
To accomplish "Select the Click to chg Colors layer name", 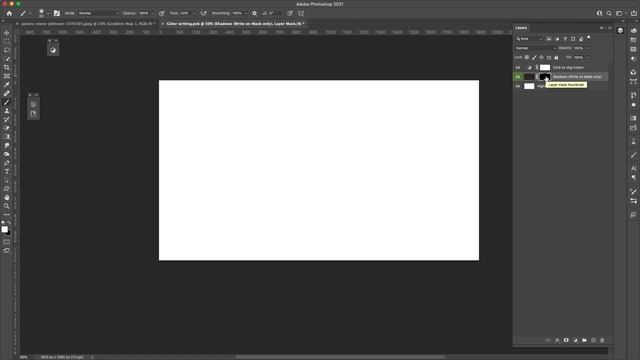I will tap(568, 67).
